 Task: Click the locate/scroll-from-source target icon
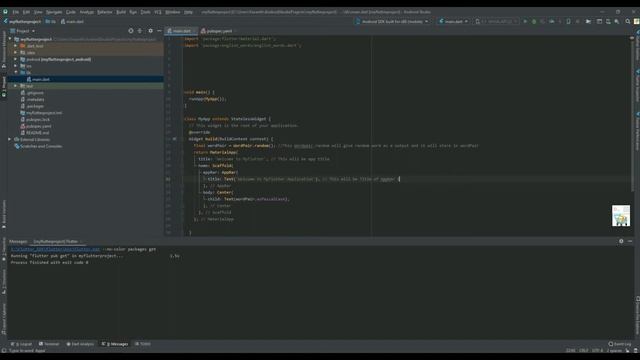pos(131,31)
